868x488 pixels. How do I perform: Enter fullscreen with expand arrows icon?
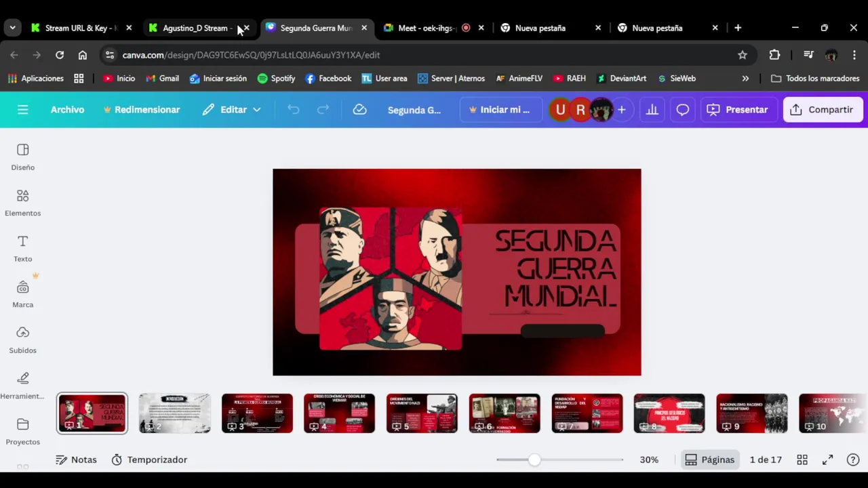point(827,460)
